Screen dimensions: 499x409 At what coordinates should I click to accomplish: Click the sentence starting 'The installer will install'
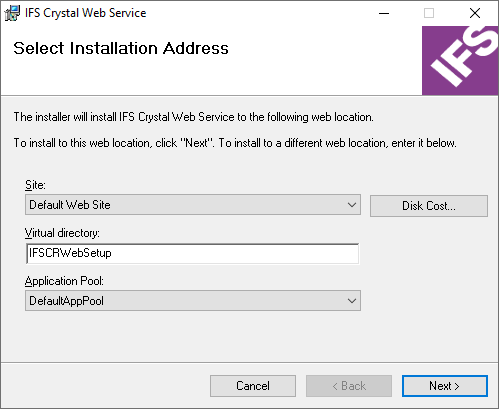click(x=194, y=117)
